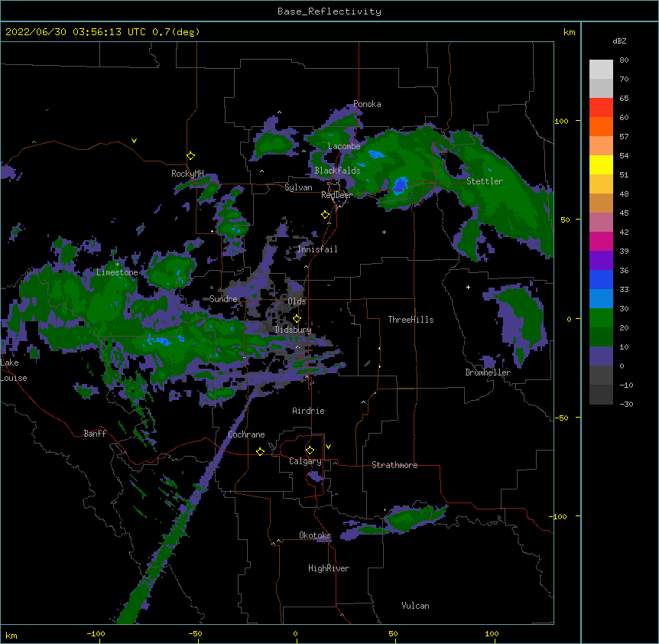Click the -30 value on the dBZ legend

point(626,404)
